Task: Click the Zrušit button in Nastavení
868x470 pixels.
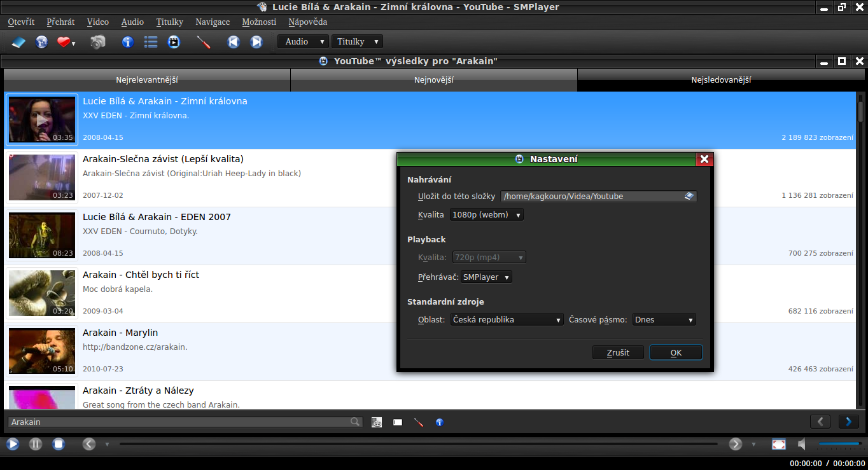Action: pyautogui.click(x=618, y=352)
